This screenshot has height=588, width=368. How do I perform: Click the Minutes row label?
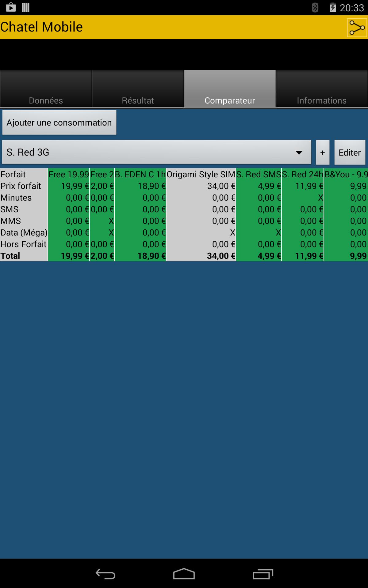coord(16,198)
